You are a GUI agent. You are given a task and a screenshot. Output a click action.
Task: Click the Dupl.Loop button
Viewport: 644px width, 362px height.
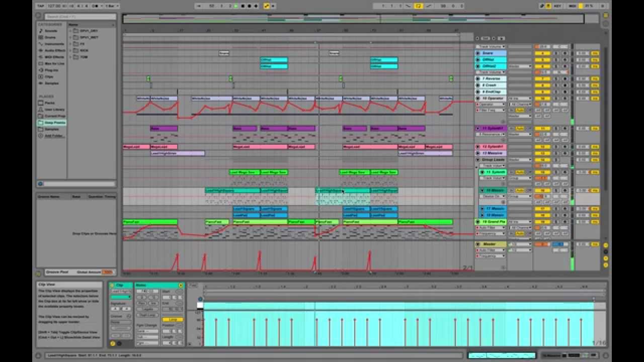[x=148, y=315]
